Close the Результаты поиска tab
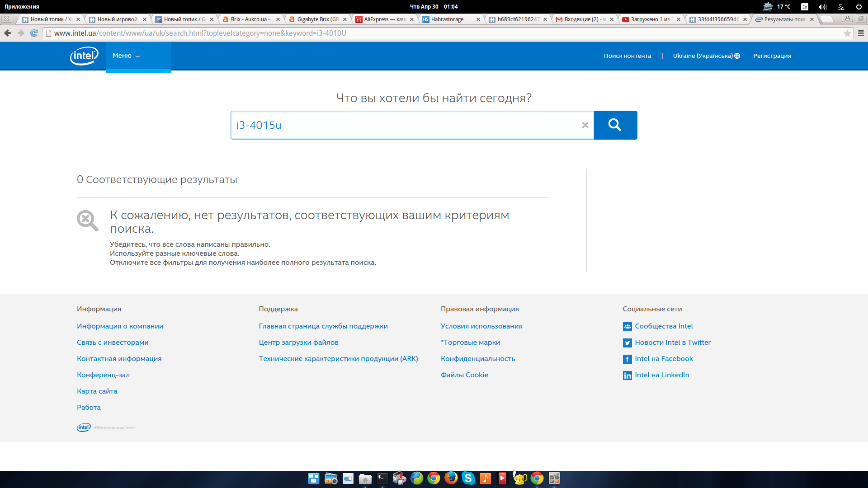 coord(812,19)
